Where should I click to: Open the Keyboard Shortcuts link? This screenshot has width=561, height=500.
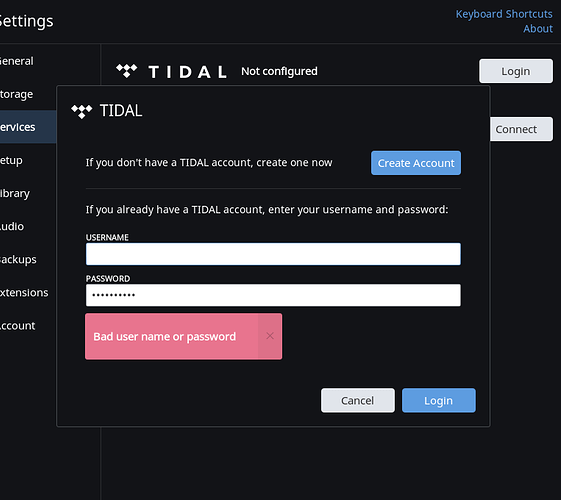504,14
